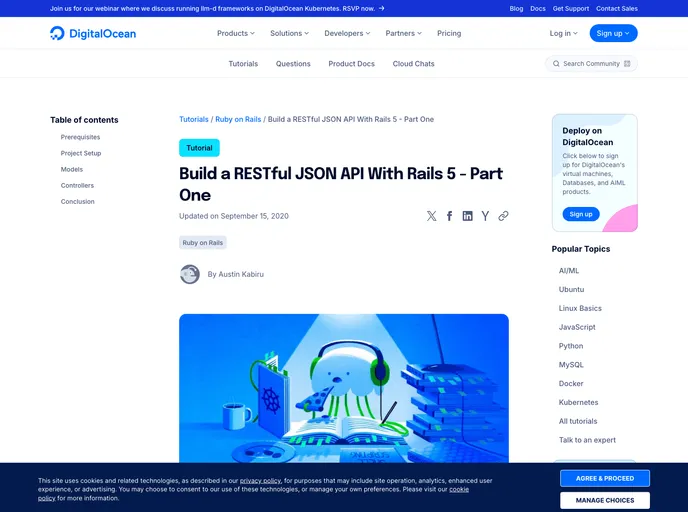This screenshot has width=688, height=512.
Task: Open the Pricing page
Action: [449, 33]
